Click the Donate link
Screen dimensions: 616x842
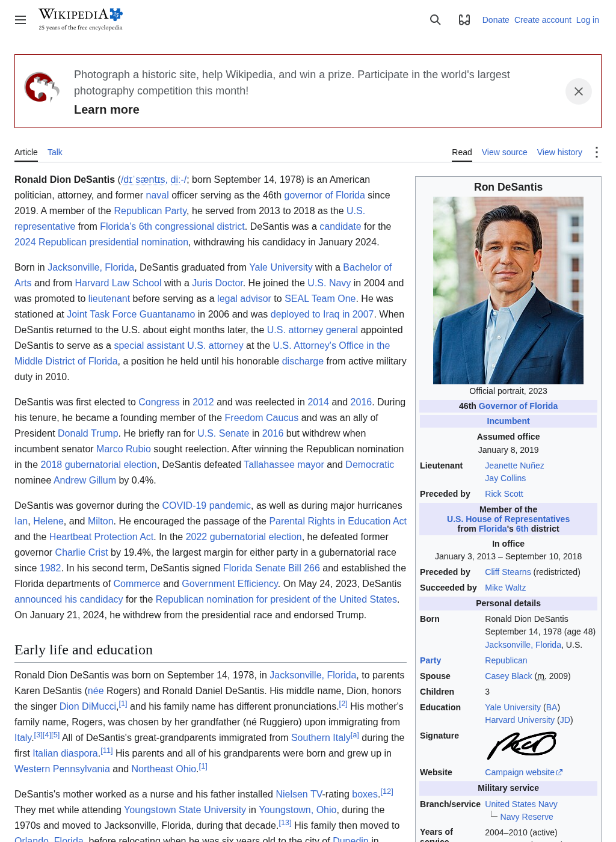(x=496, y=20)
